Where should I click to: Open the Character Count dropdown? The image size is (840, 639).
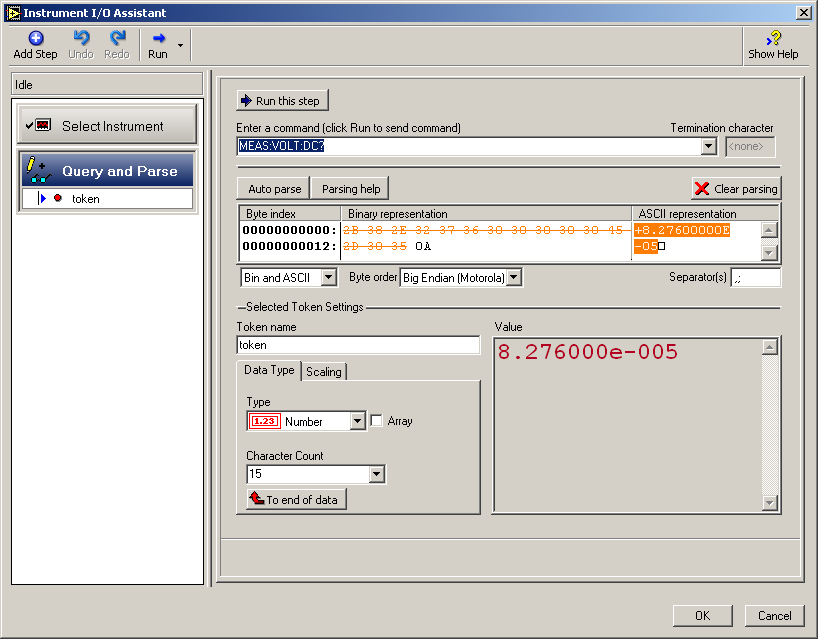pos(377,474)
